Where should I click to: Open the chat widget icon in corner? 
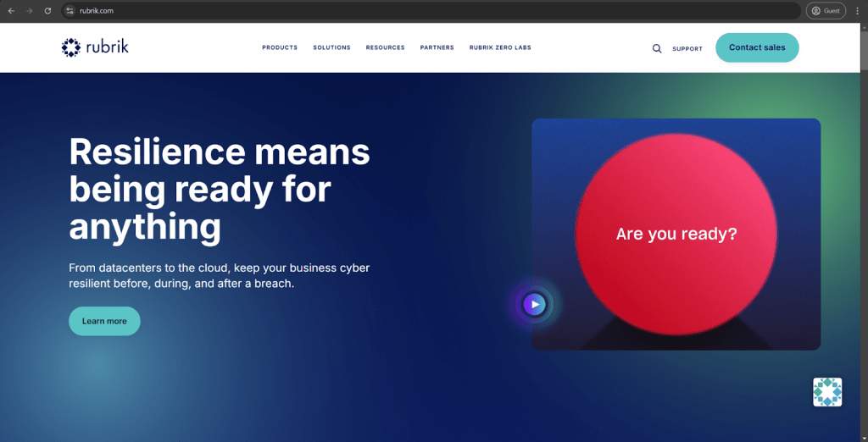827,392
